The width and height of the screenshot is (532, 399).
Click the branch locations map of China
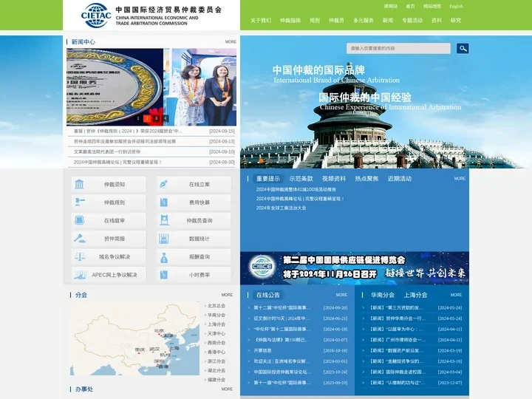pos(134,338)
